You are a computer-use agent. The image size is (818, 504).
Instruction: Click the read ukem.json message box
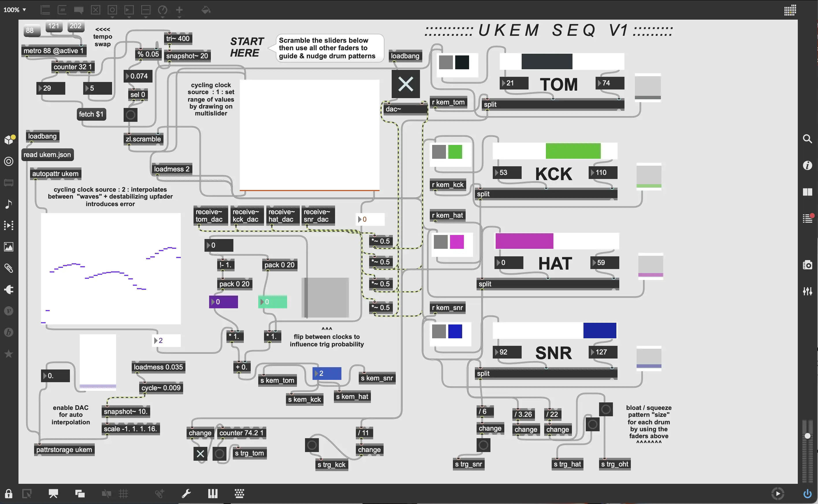click(x=47, y=155)
